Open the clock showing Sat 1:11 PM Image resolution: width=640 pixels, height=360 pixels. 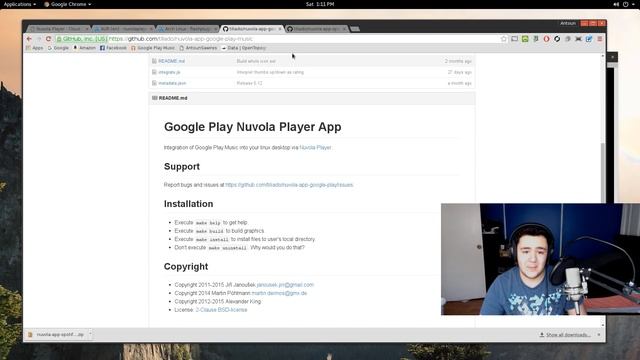point(320,4)
